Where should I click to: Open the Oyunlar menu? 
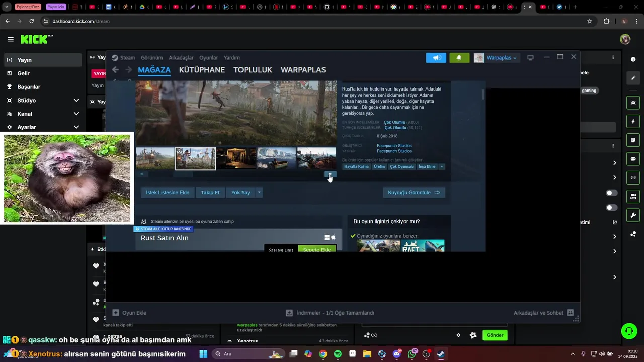coord(208,58)
